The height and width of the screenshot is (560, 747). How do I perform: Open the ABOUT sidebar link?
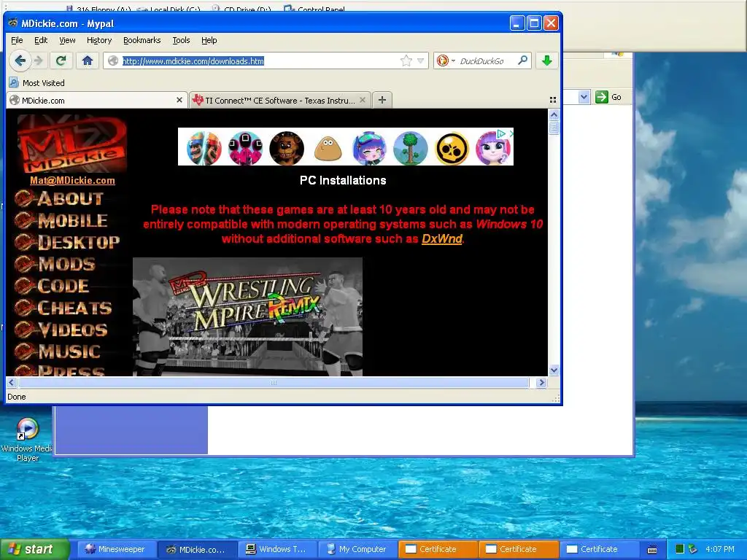59,198
